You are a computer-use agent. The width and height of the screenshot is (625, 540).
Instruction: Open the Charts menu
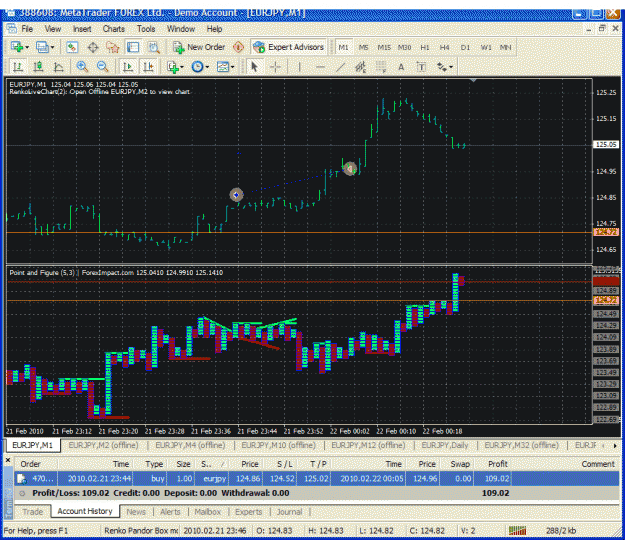pos(114,29)
